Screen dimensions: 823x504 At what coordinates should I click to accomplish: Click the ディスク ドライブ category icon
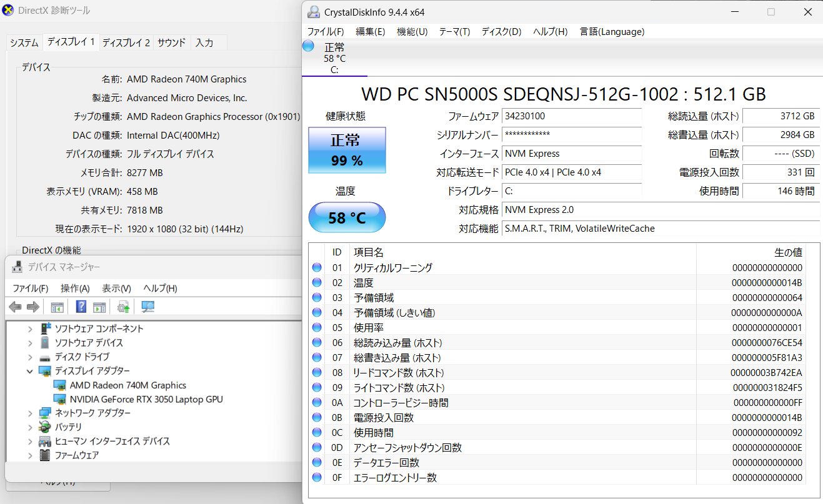click(x=45, y=357)
